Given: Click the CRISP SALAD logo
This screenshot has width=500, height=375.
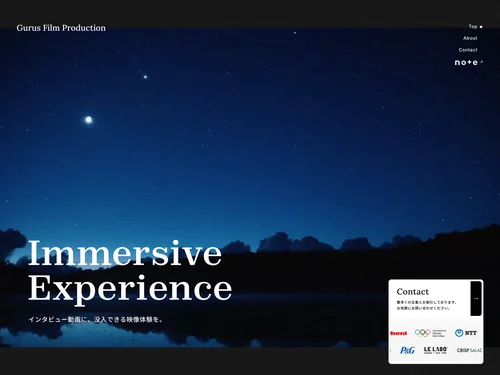Looking at the screenshot, I should coord(469,350).
